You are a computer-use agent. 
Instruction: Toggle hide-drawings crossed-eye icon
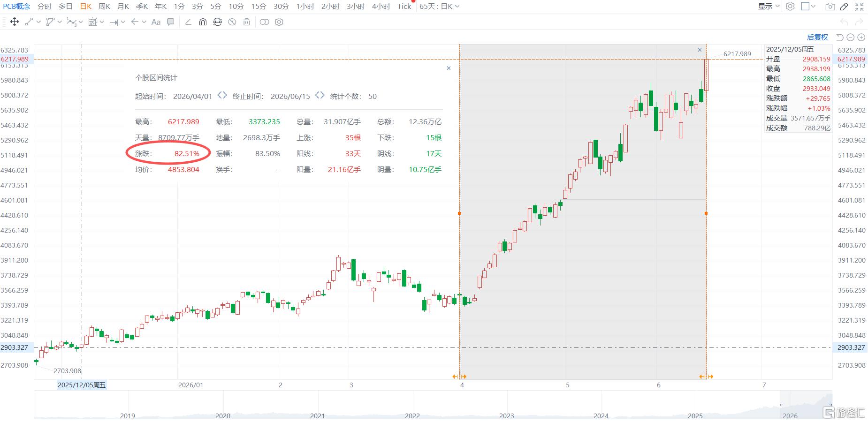(232, 22)
